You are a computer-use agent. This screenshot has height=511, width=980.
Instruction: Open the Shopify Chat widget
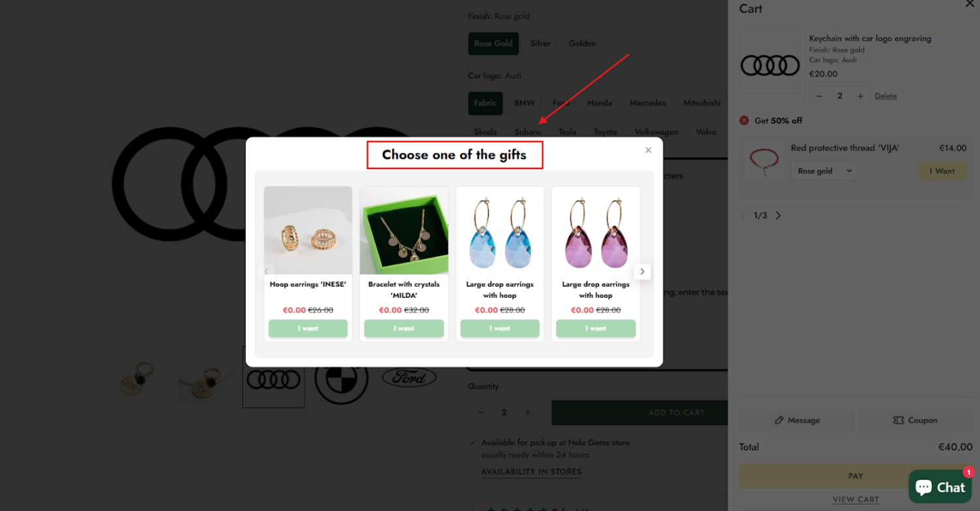939,487
